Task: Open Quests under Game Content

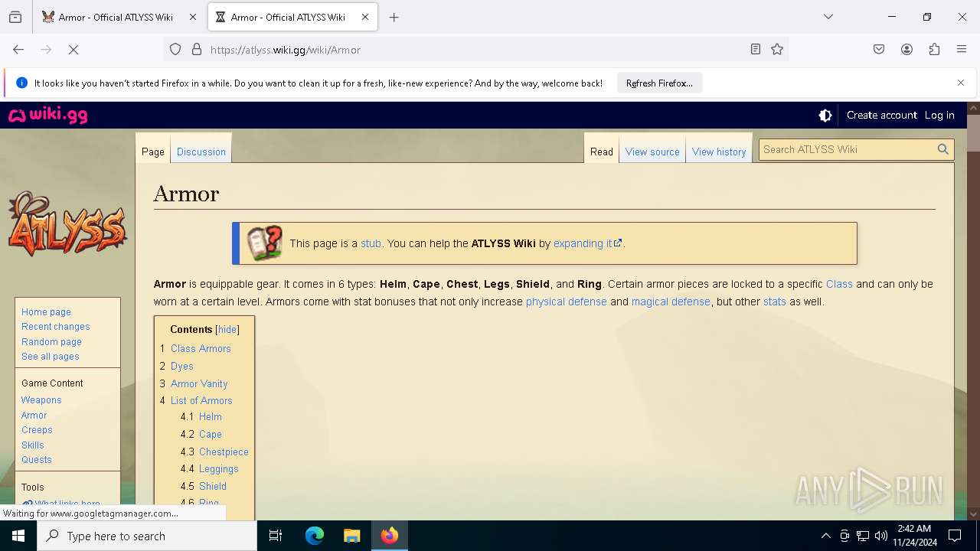Action: (37, 460)
